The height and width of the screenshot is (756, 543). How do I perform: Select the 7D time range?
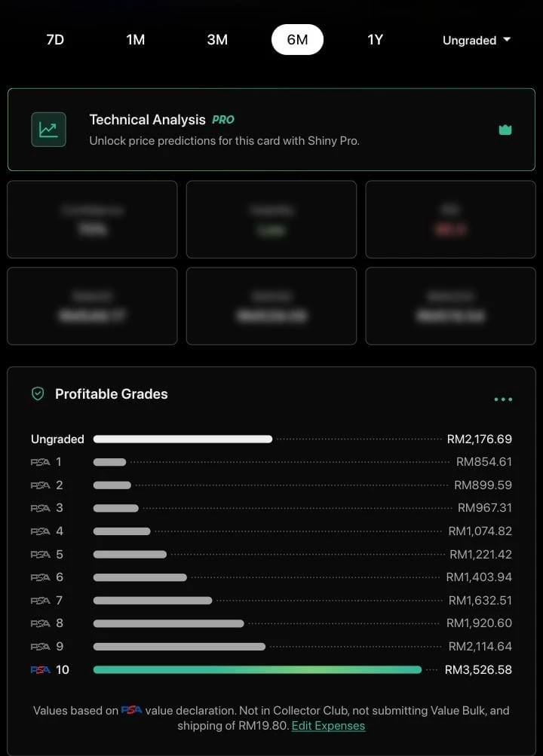click(x=55, y=40)
